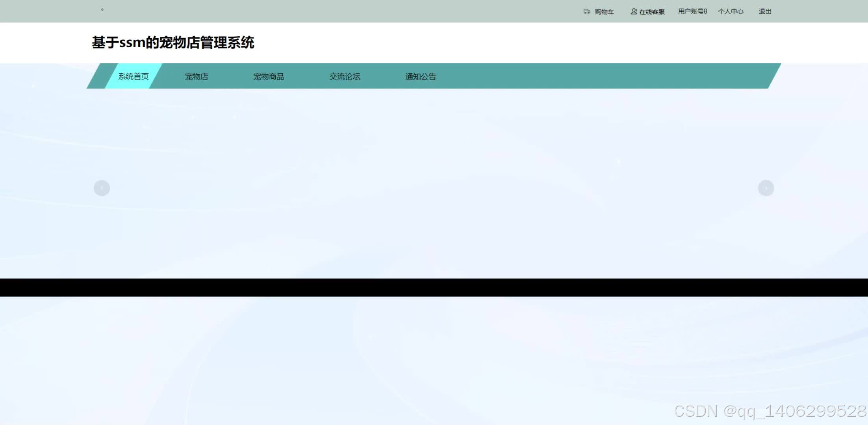Screen dimensions: 868x425
Task: Open 个人中心 personal center
Action: (x=731, y=11)
